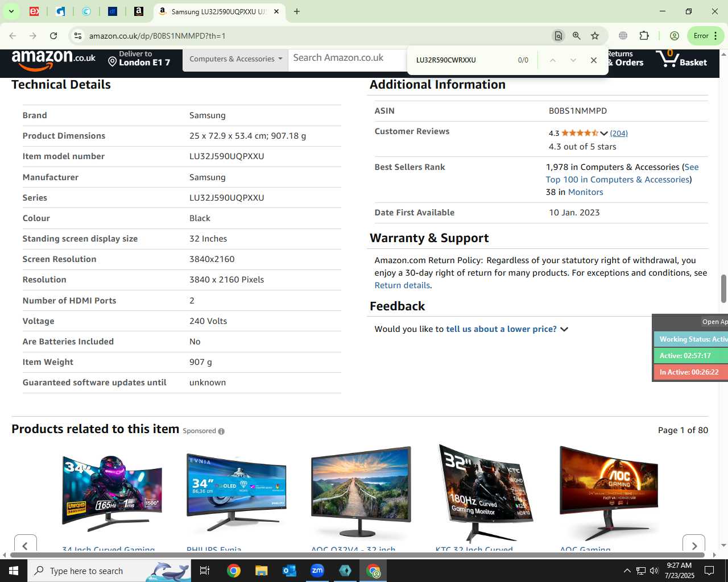Jump to previous find result
Image resolution: width=728 pixels, height=582 pixels.
tap(552, 60)
